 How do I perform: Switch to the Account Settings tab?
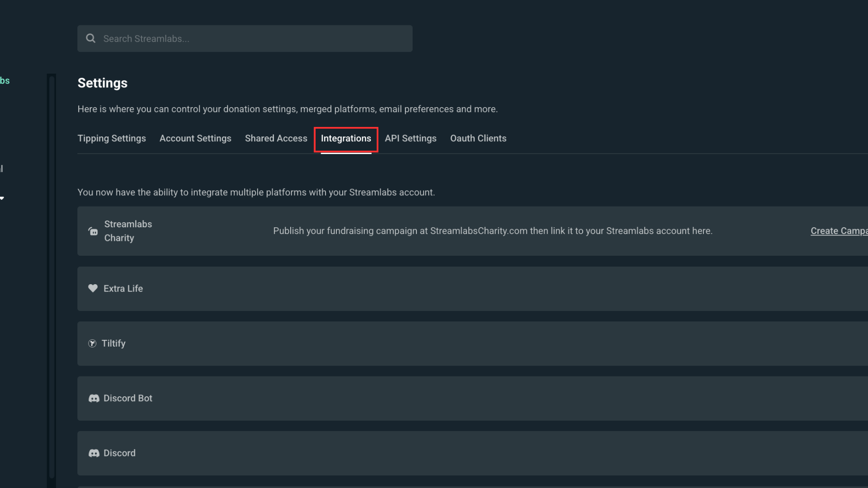point(195,138)
